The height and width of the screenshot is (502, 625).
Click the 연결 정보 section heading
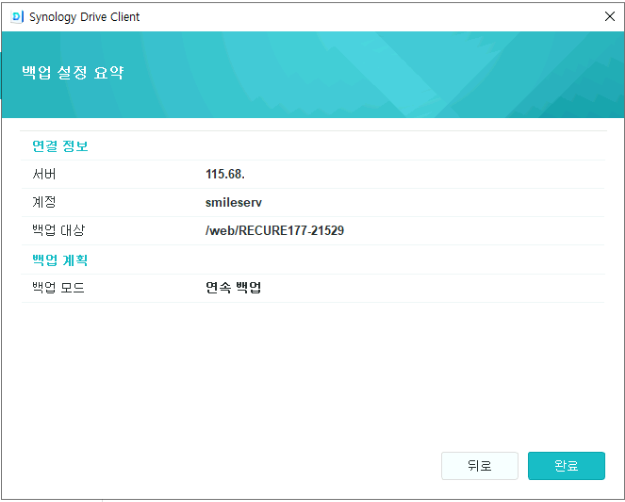pos(60,146)
